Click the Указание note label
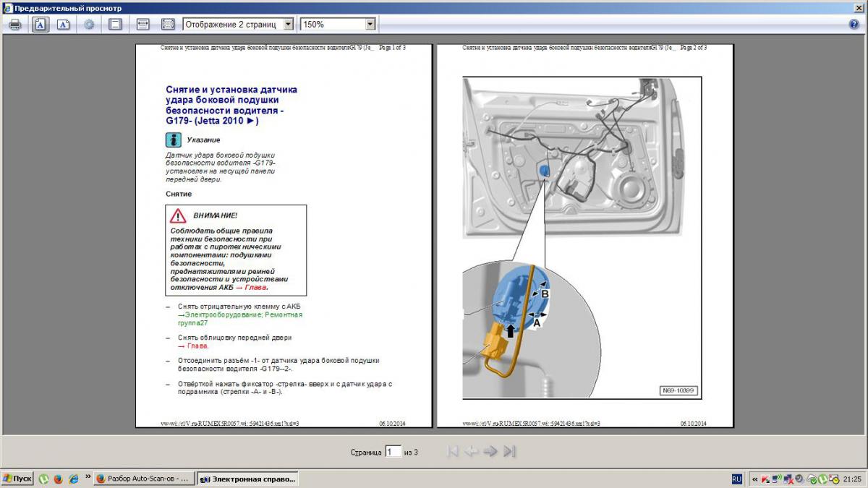The width and height of the screenshot is (868, 488). tap(203, 140)
